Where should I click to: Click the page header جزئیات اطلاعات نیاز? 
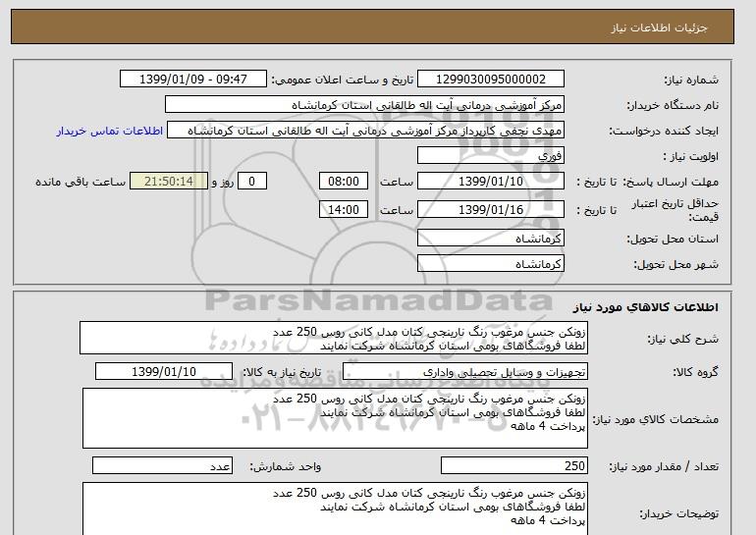659,27
